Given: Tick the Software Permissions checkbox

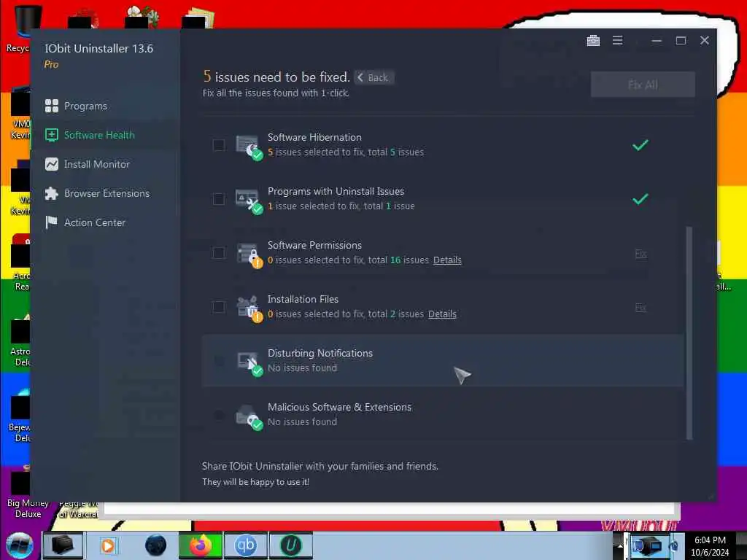Looking at the screenshot, I should click(219, 253).
